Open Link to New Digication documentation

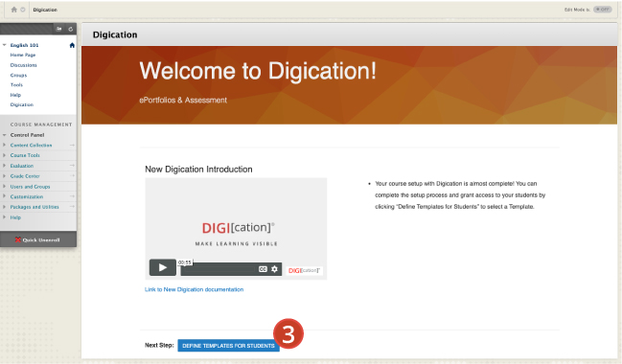[194, 289]
